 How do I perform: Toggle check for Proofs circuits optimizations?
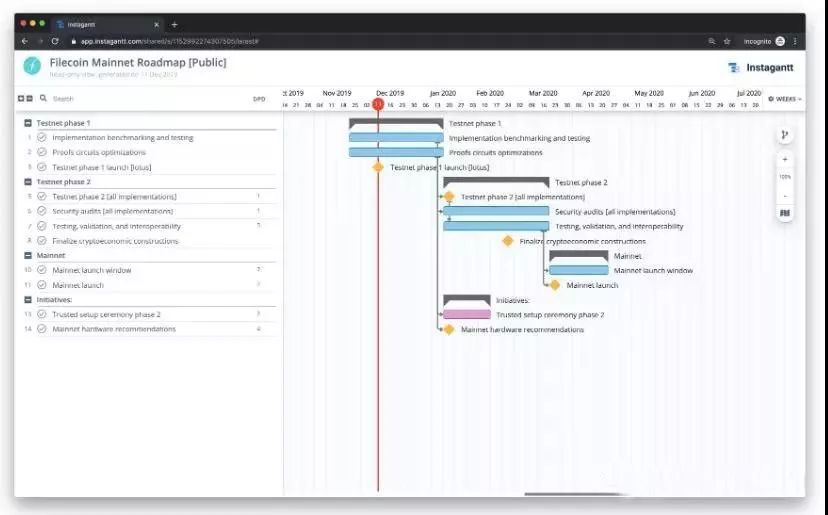(42, 152)
